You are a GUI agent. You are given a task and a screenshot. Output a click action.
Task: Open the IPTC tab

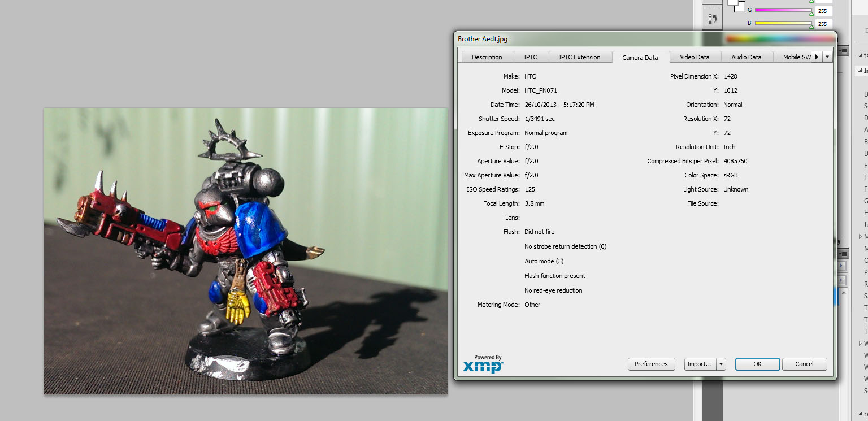530,57
